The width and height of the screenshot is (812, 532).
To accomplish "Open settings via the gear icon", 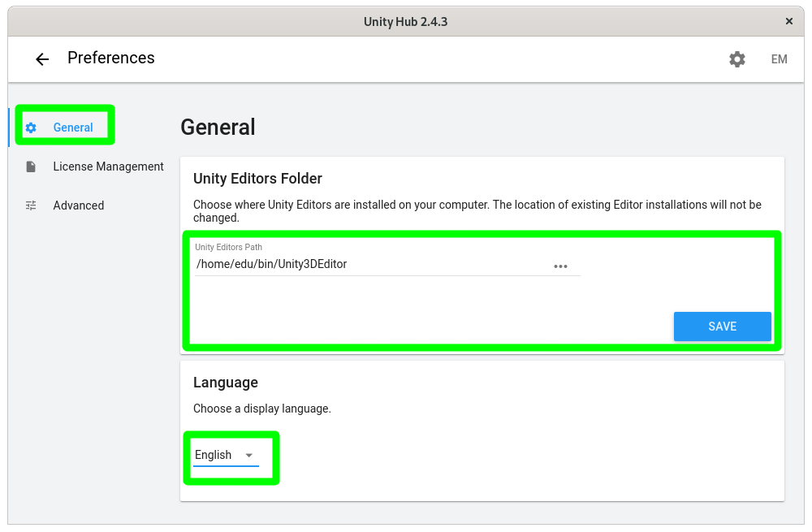I will point(737,59).
